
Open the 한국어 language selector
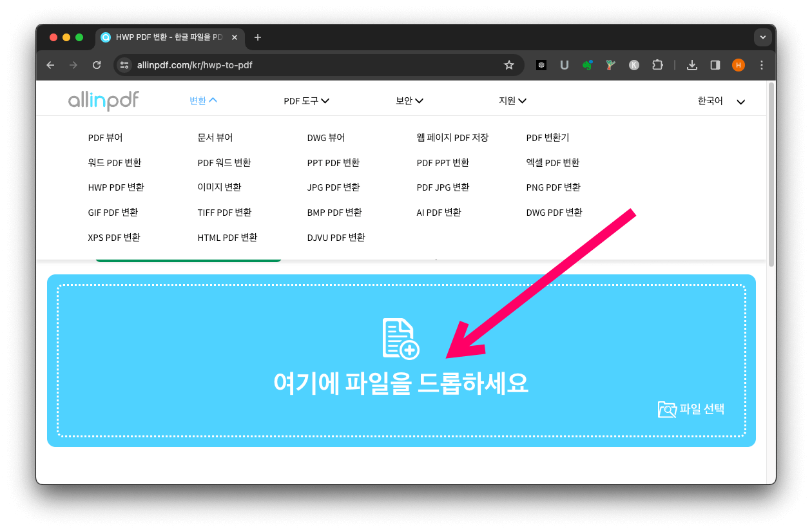coord(720,101)
